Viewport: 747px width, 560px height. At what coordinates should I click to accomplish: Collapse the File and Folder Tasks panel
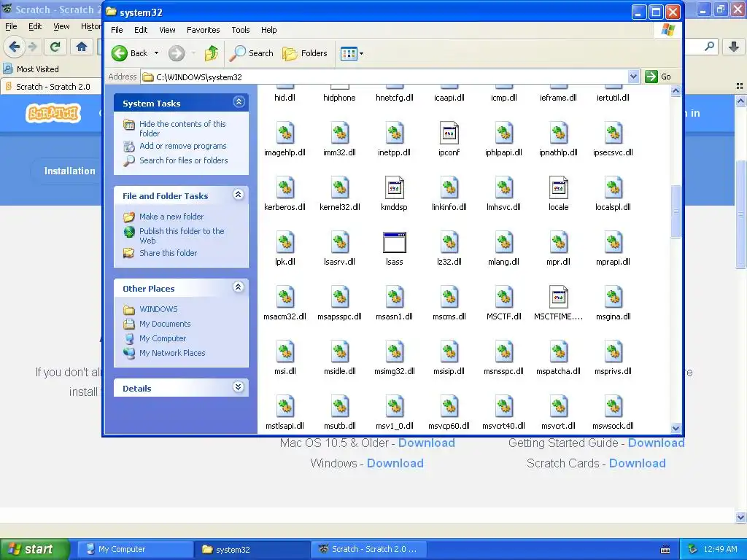point(239,194)
